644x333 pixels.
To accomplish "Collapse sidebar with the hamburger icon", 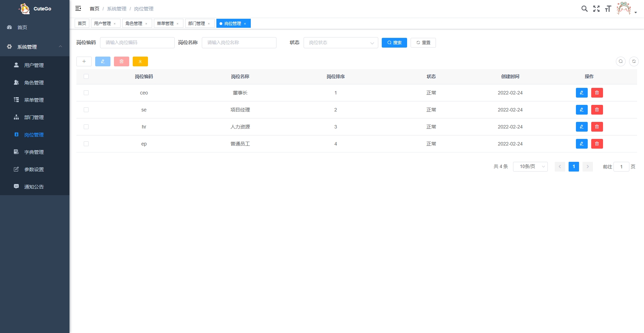I will [x=78, y=8].
